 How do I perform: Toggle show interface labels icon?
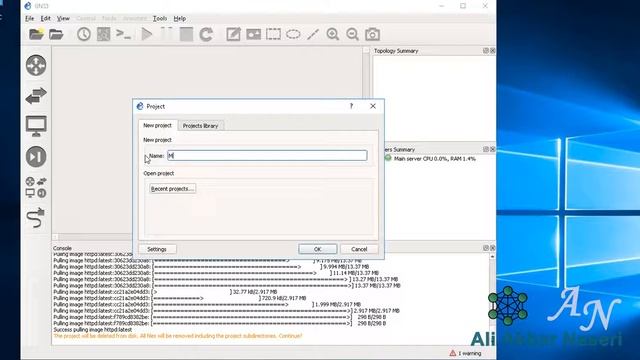click(x=104, y=34)
